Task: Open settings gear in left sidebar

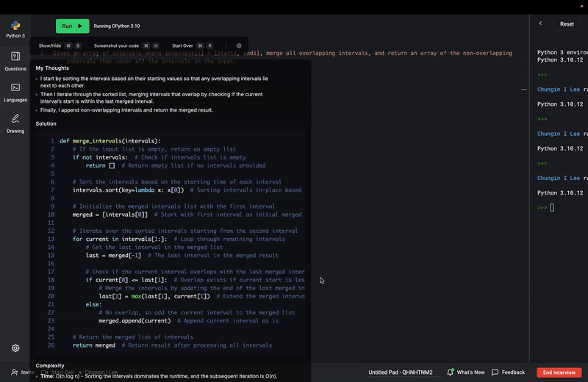Action: tap(15, 348)
